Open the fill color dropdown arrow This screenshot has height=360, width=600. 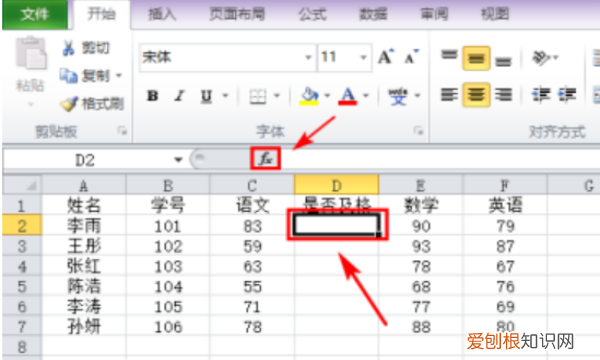coord(327,95)
